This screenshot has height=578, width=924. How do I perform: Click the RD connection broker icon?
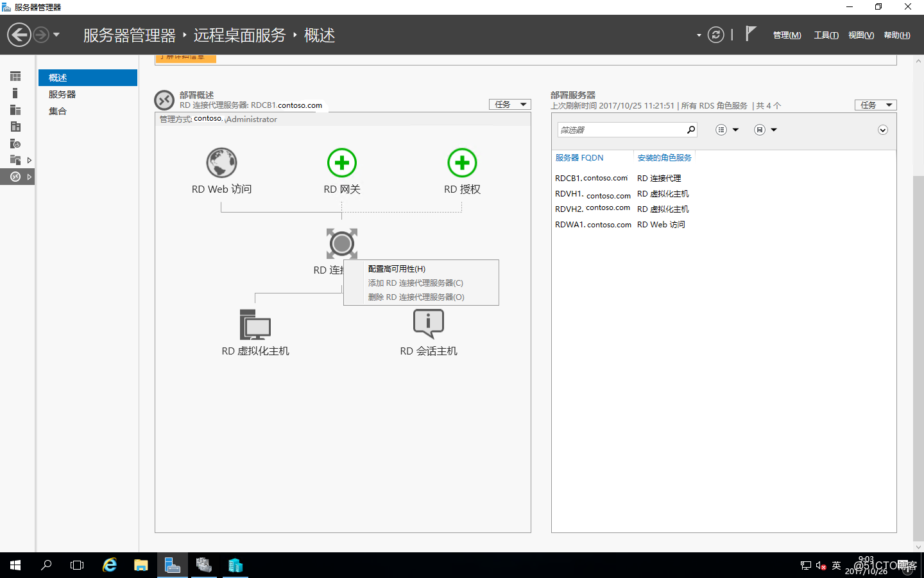click(x=342, y=244)
